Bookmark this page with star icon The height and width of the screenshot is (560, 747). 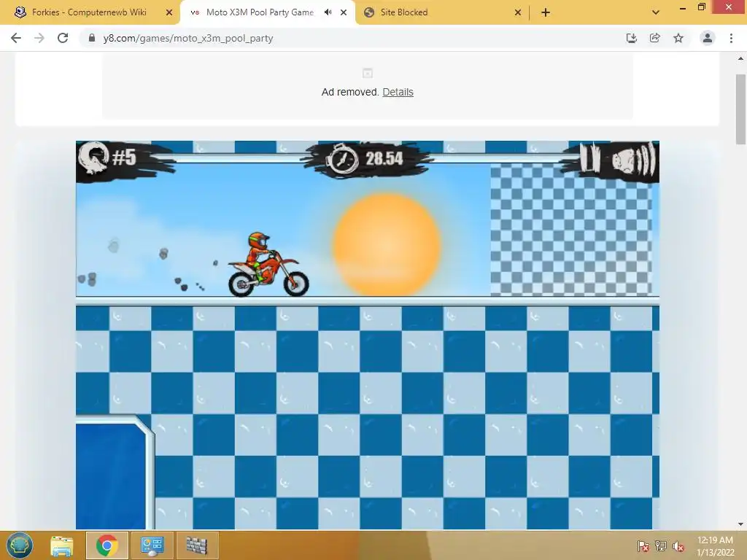pos(678,38)
